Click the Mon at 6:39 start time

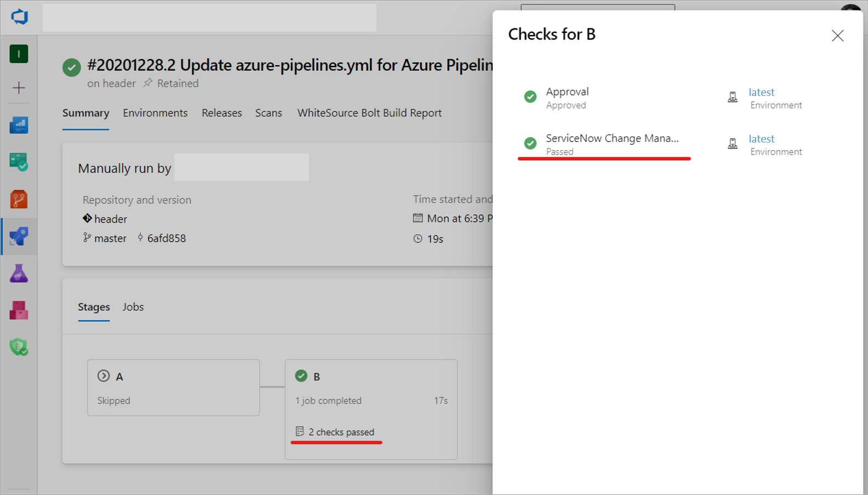pos(460,218)
